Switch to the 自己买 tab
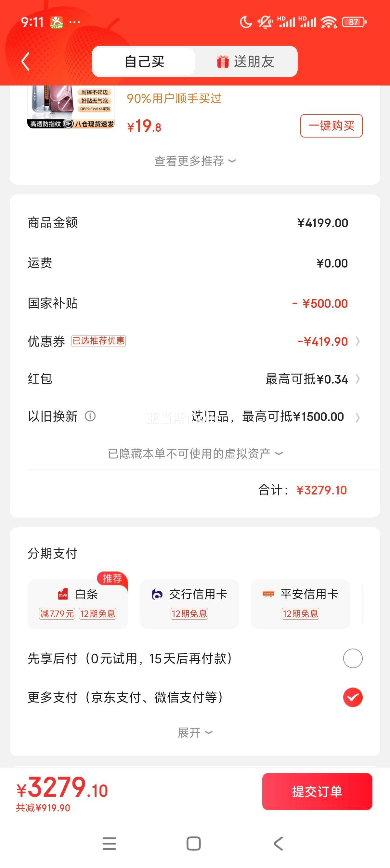Viewport: 390px width, 868px height. coord(144,61)
